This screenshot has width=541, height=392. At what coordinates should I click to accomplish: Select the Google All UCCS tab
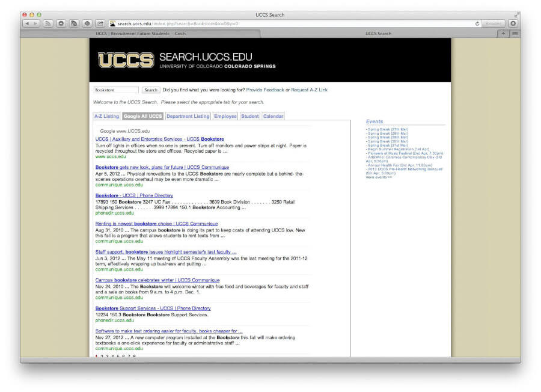[143, 116]
